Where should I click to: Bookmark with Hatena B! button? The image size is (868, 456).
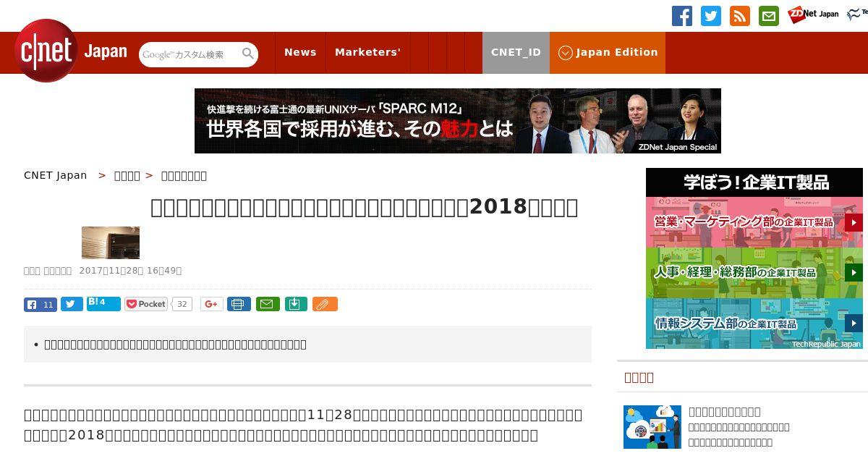click(103, 303)
